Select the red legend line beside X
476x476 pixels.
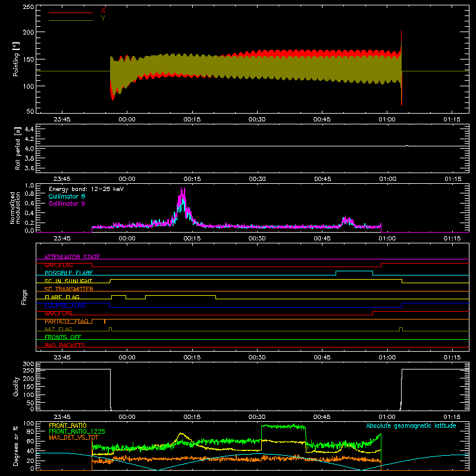(71, 12)
